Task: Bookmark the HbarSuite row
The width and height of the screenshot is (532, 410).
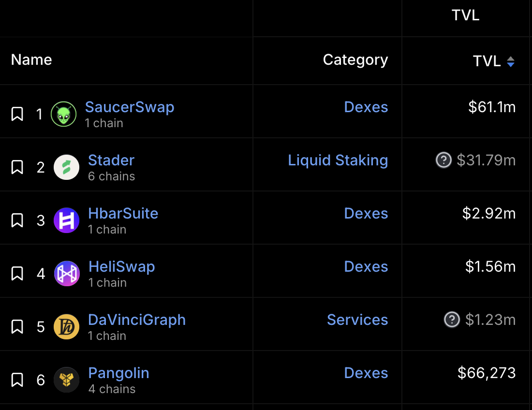Action: (x=17, y=220)
